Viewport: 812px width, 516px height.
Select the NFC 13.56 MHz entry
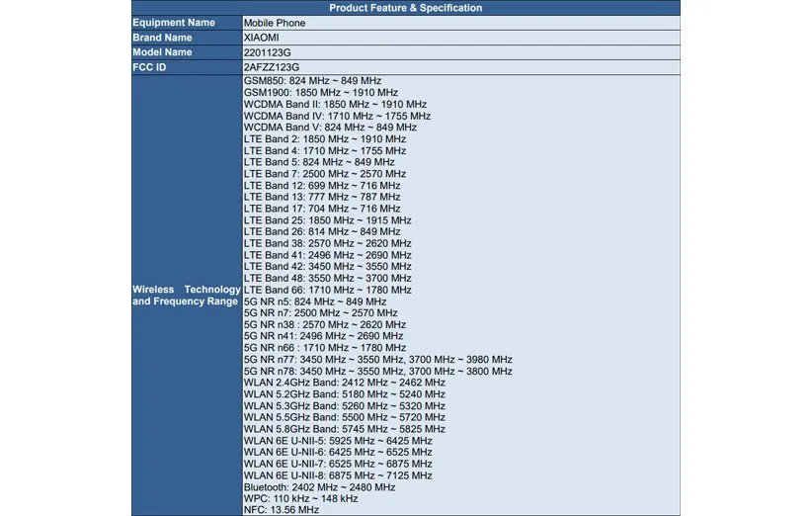tap(282, 509)
